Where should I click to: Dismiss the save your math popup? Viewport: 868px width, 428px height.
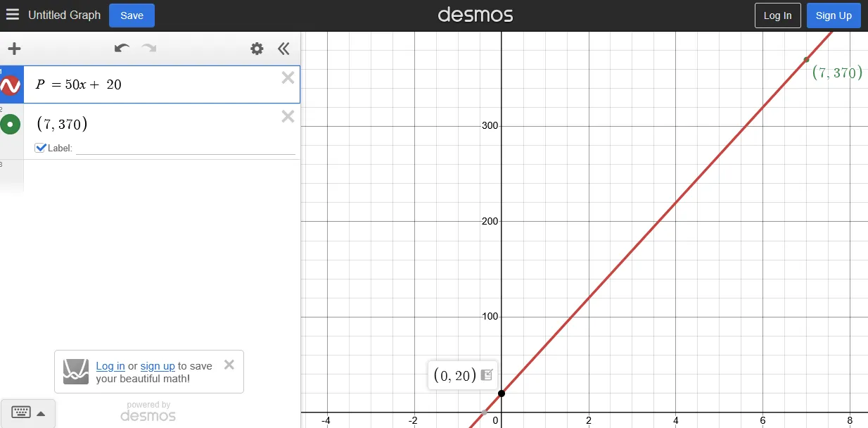229,365
